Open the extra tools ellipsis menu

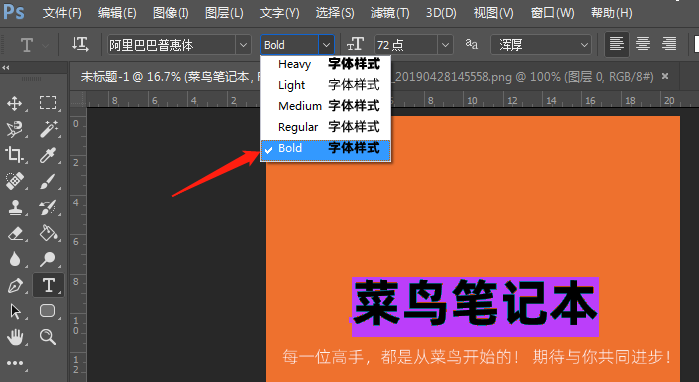point(15,363)
